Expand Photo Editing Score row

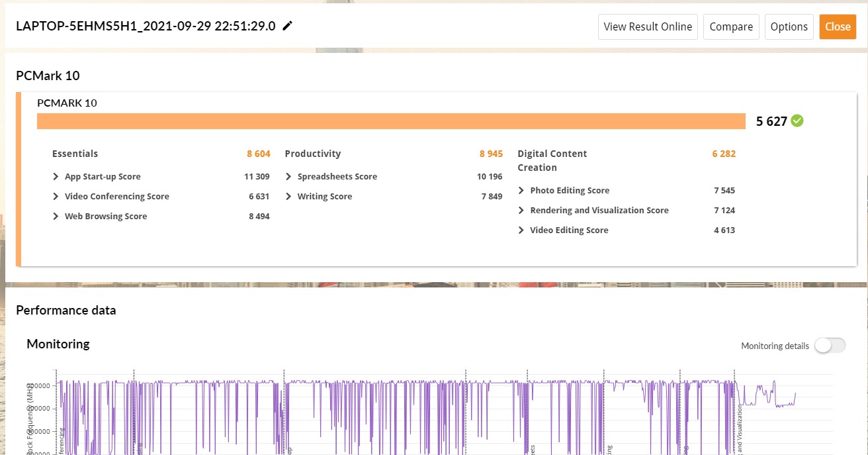(x=522, y=191)
